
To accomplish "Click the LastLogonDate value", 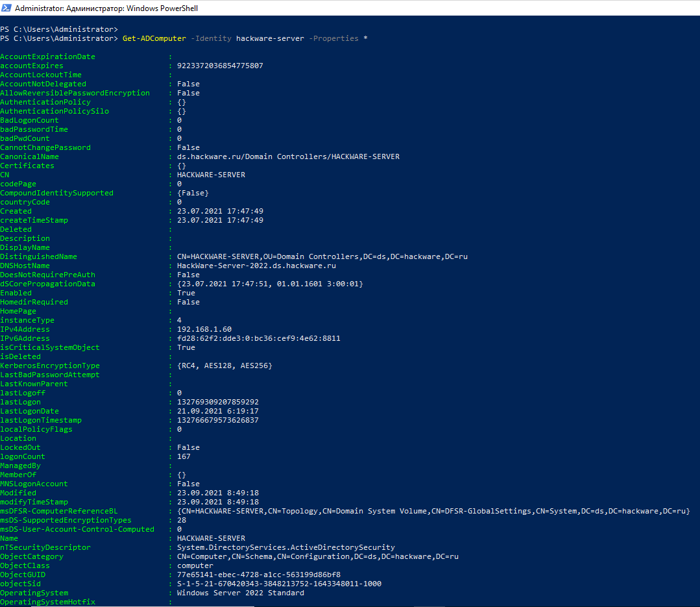I will tap(217, 411).
